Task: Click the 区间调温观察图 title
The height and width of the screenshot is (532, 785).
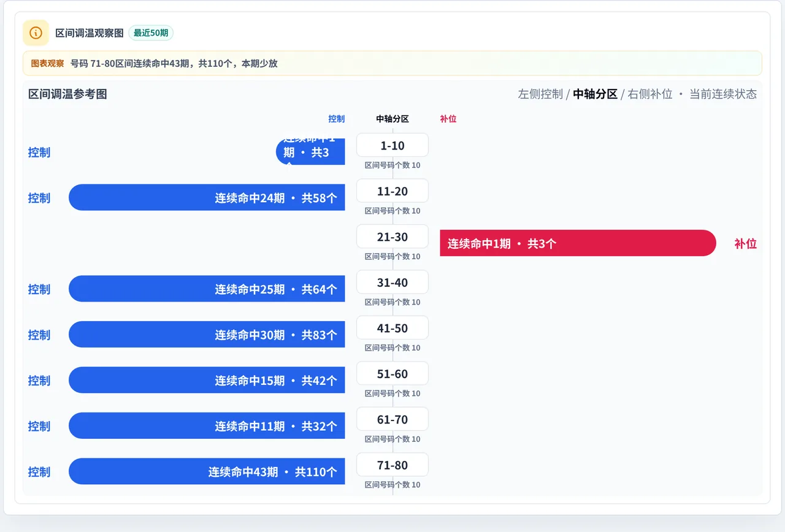Action: point(90,33)
